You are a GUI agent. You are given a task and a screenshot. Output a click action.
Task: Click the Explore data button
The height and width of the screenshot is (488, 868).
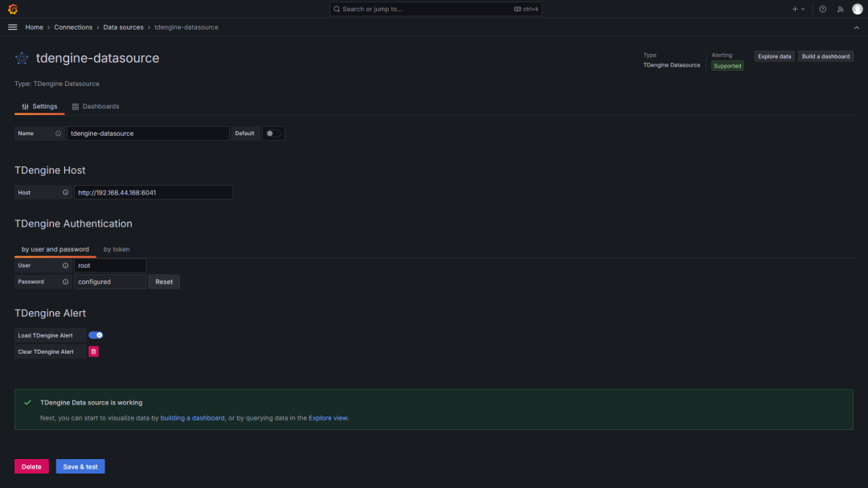(x=774, y=56)
